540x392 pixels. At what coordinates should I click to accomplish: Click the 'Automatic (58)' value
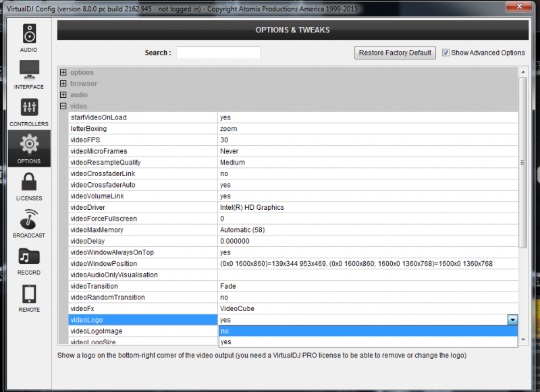pos(242,230)
